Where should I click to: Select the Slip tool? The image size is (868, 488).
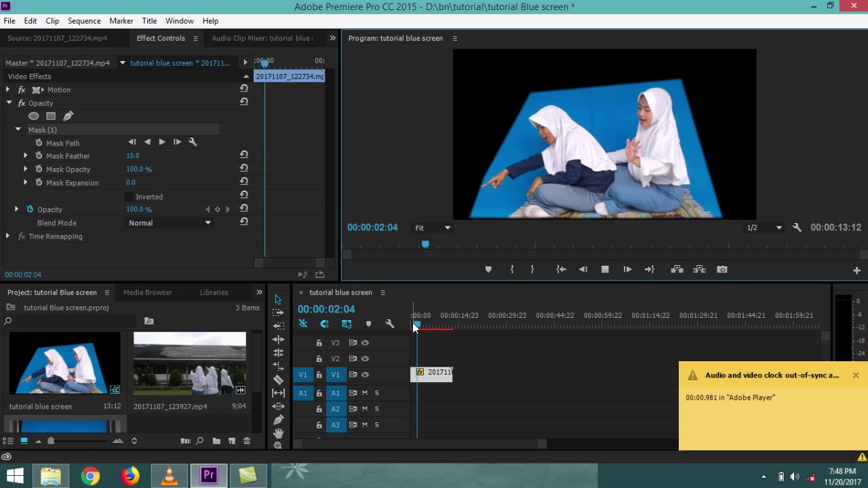tap(278, 392)
